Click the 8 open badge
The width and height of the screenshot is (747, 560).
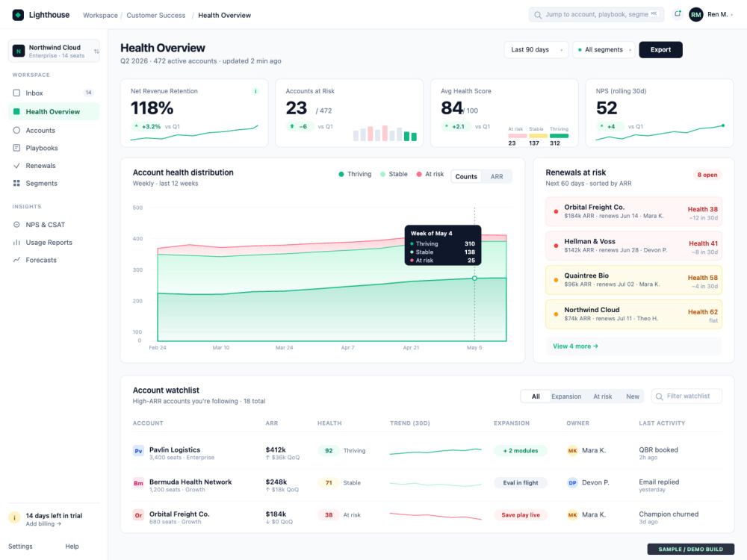click(x=707, y=175)
